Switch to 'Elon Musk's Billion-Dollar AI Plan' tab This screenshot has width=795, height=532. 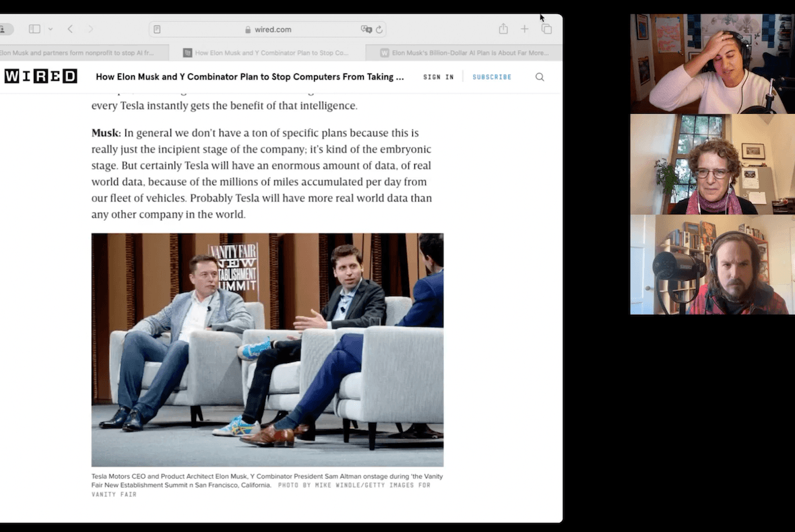pos(464,53)
